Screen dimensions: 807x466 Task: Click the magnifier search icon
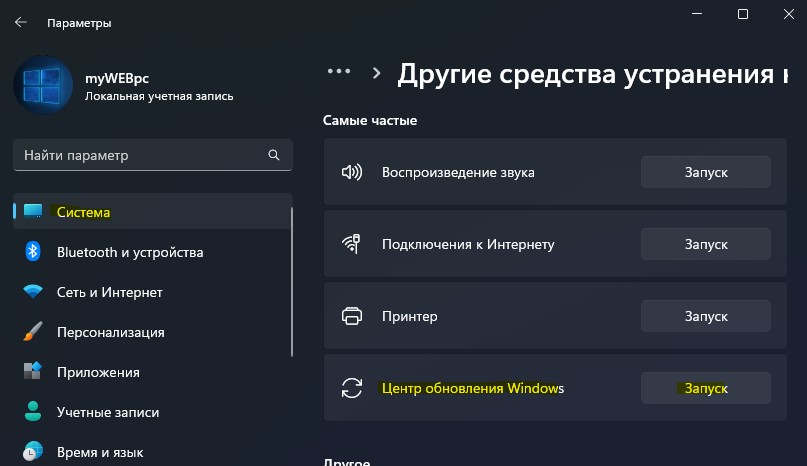point(274,155)
